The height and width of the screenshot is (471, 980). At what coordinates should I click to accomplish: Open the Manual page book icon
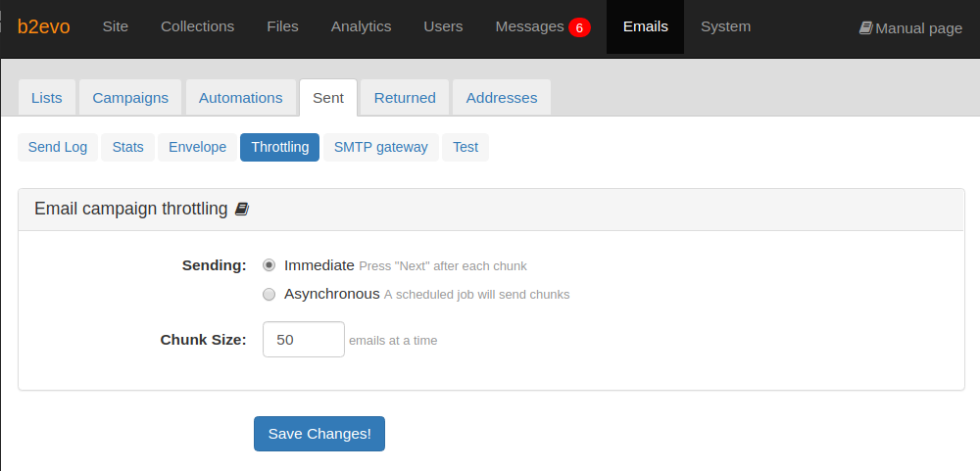[x=865, y=28]
